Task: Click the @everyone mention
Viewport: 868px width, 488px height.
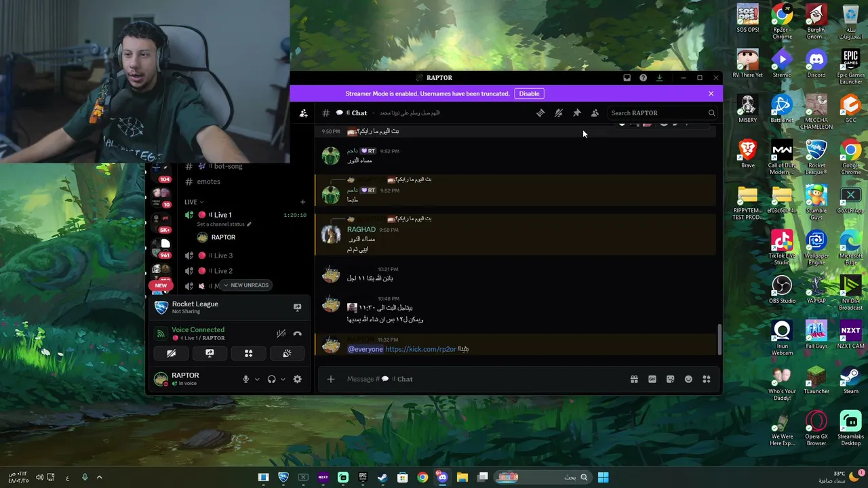Action: [x=365, y=349]
